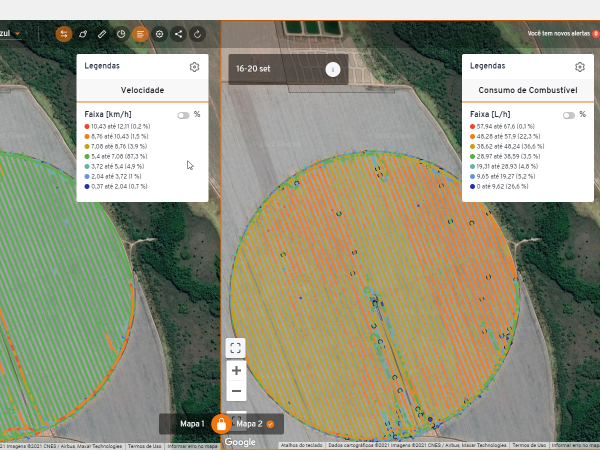Screen dimensions: 600x450
Task: Click the Google logo on map
Action: click(240, 442)
